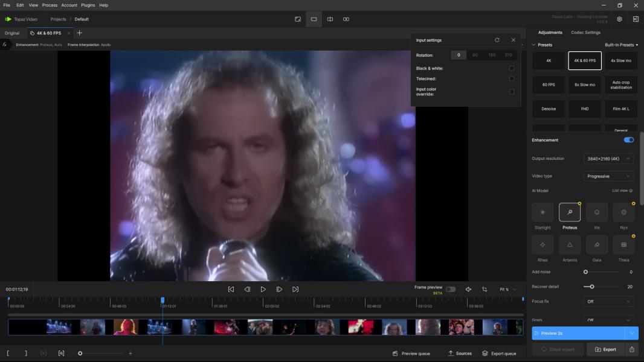Mute audio with the speaker icon
644x362 pixels.
point(468,290)
